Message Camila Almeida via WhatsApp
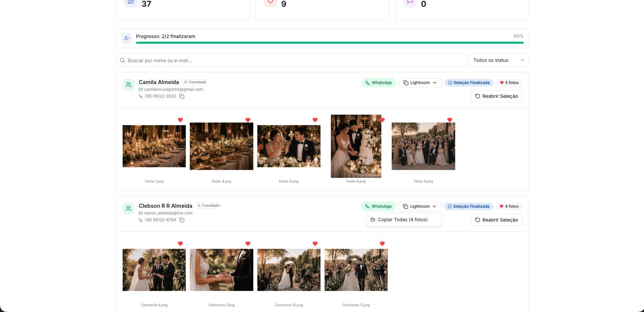Viewport: 644px width, 312px height. 379,83
